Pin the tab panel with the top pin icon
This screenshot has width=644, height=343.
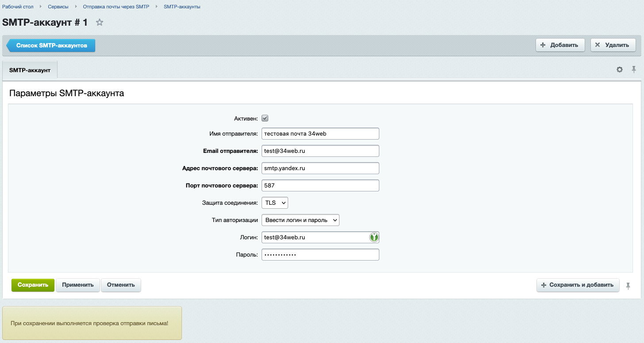coord(634,70)
